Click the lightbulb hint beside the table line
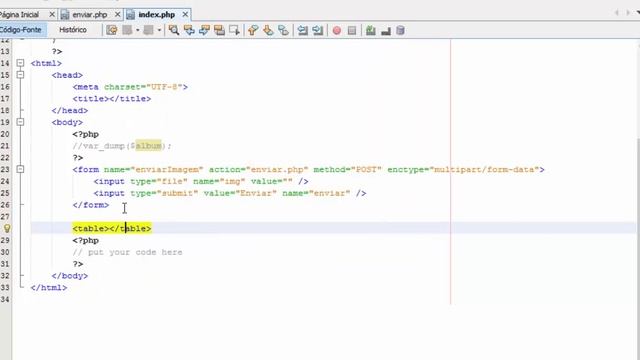This screenshot has height=360, width=640. (7, 228)
